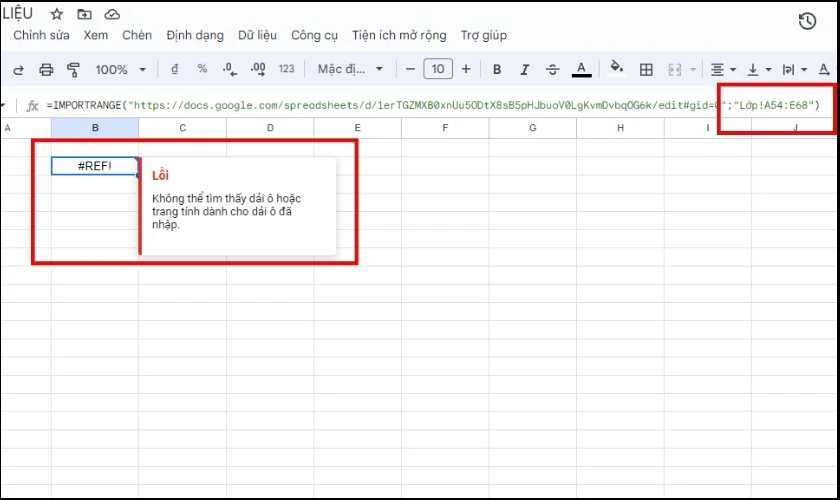Screen dimensions: 840x500
Task: Open the Tiện ích mở rộng menu
Action: [x=399, y=35]
